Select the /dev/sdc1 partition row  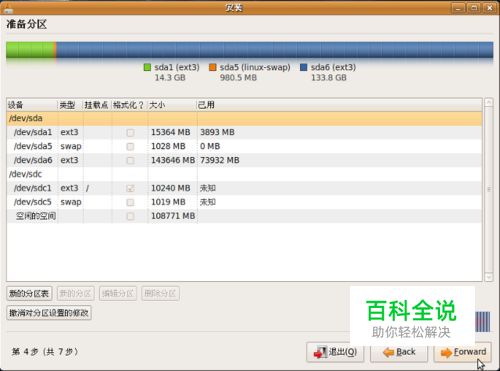point(244,188)
